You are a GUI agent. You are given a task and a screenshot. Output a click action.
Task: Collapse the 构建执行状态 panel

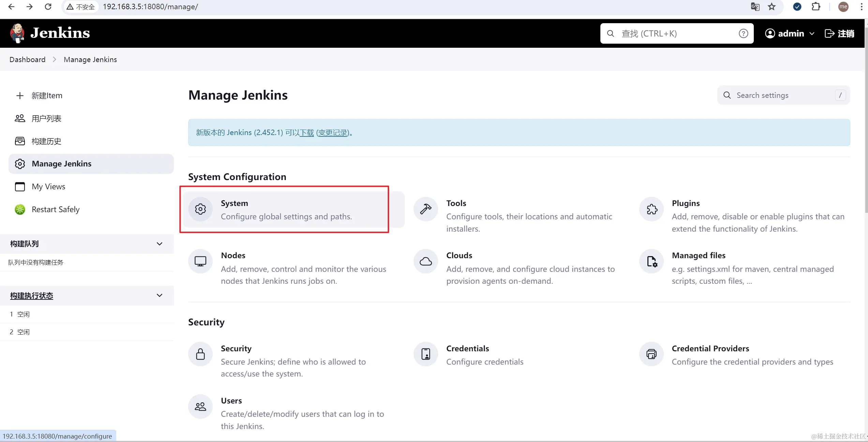[x=159, y=295]
